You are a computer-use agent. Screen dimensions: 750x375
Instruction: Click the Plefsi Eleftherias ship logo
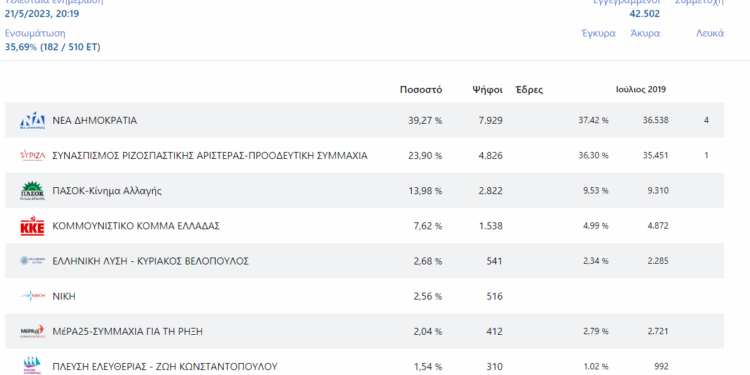point(32,366)
